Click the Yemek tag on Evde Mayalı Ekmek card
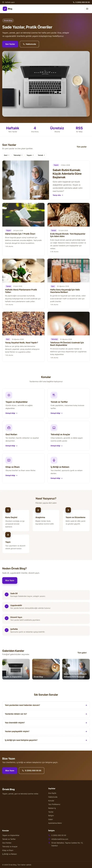The image size is (92, 868). click(54, 230)
